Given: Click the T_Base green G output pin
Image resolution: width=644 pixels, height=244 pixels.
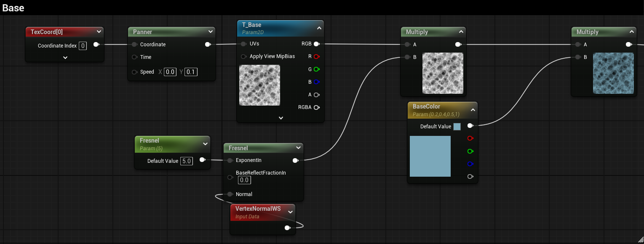Looking at the screenshot, I should point(316,69).
